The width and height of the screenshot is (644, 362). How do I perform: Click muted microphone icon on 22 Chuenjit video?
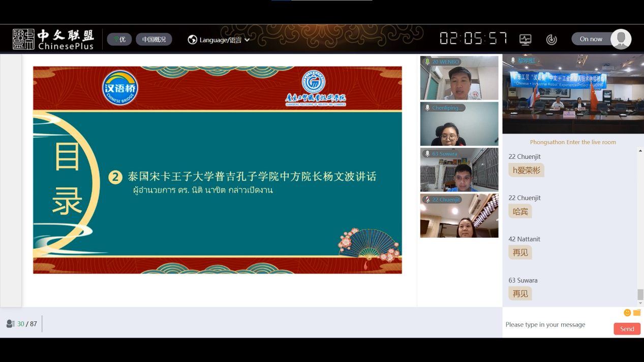(427, 200)
